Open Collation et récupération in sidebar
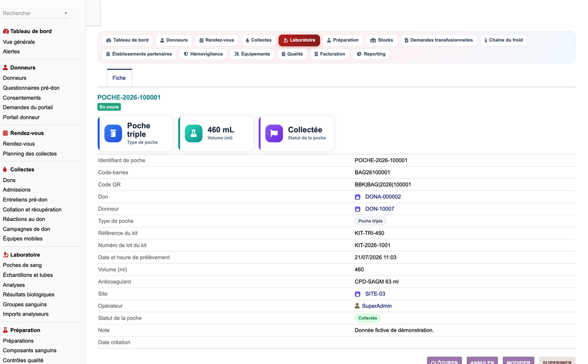The height and width of the screenshot is (364, 588). pos(32,210)
